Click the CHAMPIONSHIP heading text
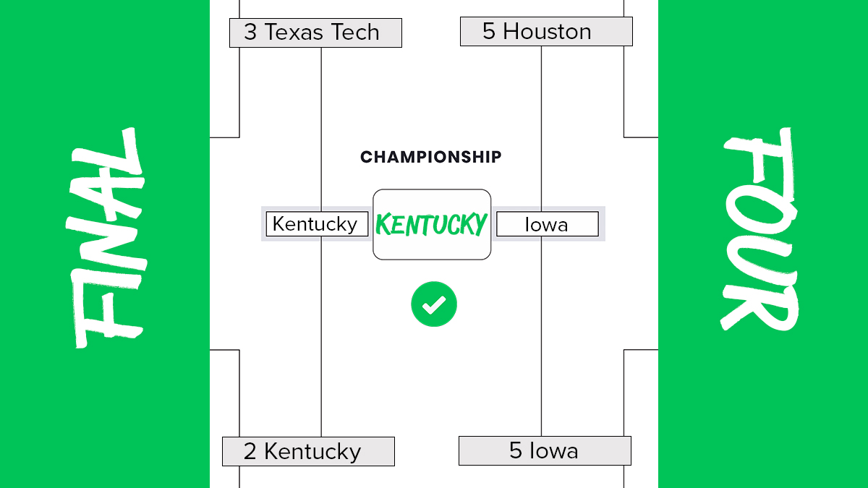 tap(431, 157)
